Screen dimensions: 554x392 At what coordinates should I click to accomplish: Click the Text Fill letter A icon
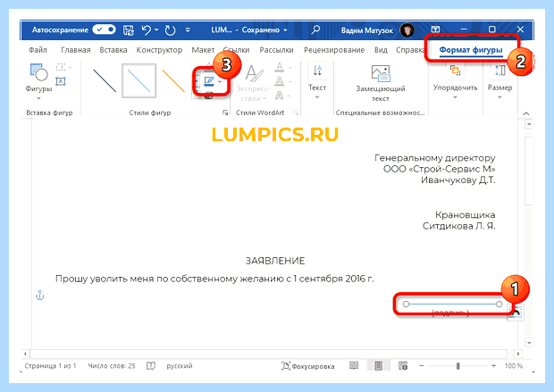click(x=281, y=67)
